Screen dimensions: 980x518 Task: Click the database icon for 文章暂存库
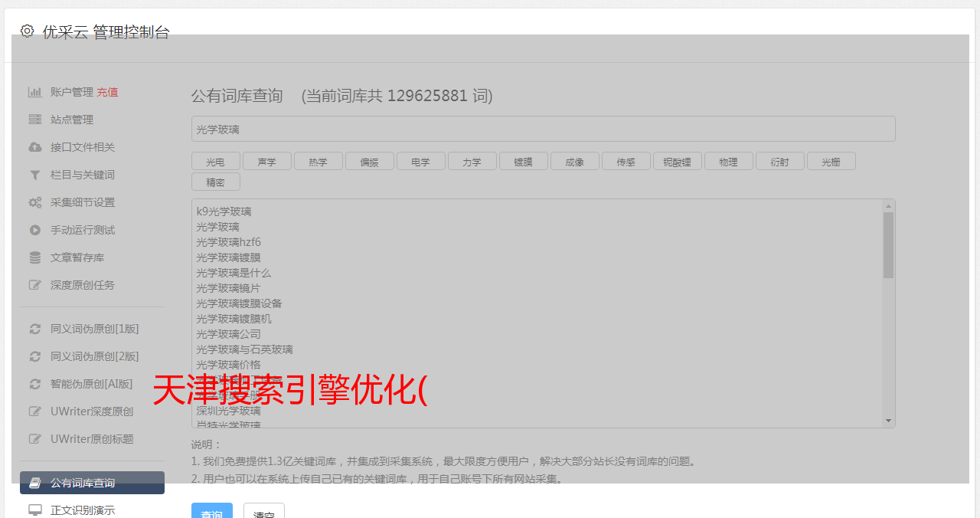pyautogui.click(x=34, y=257)
